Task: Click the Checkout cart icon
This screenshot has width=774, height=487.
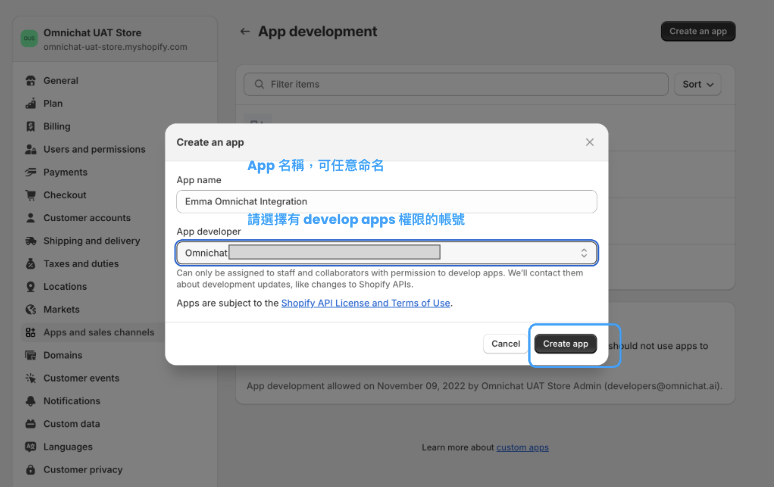Action: coord(31,195)
